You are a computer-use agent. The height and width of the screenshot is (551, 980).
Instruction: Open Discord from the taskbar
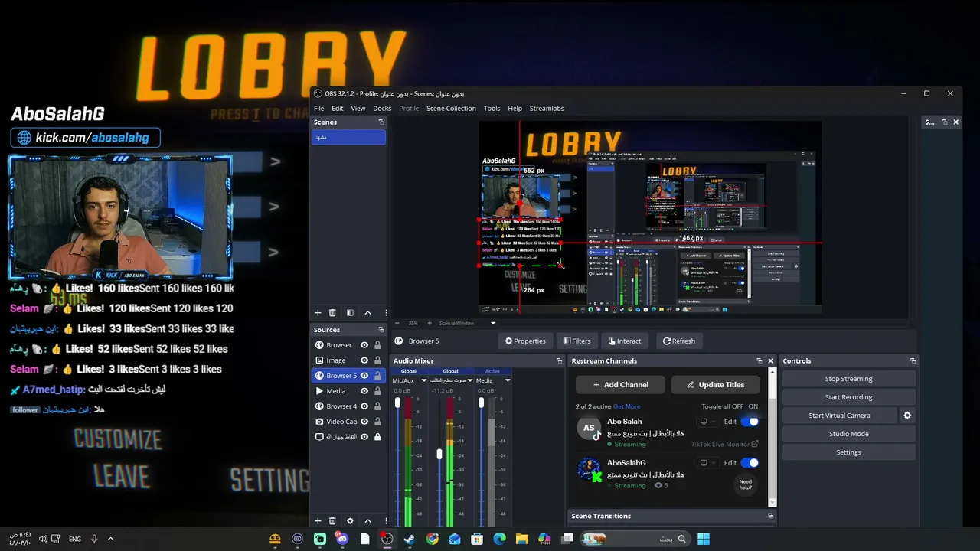(342, 539)
